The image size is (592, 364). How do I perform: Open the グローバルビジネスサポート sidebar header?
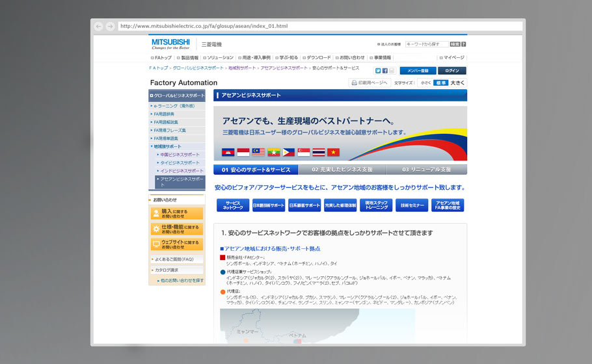(x=177, y=96)
